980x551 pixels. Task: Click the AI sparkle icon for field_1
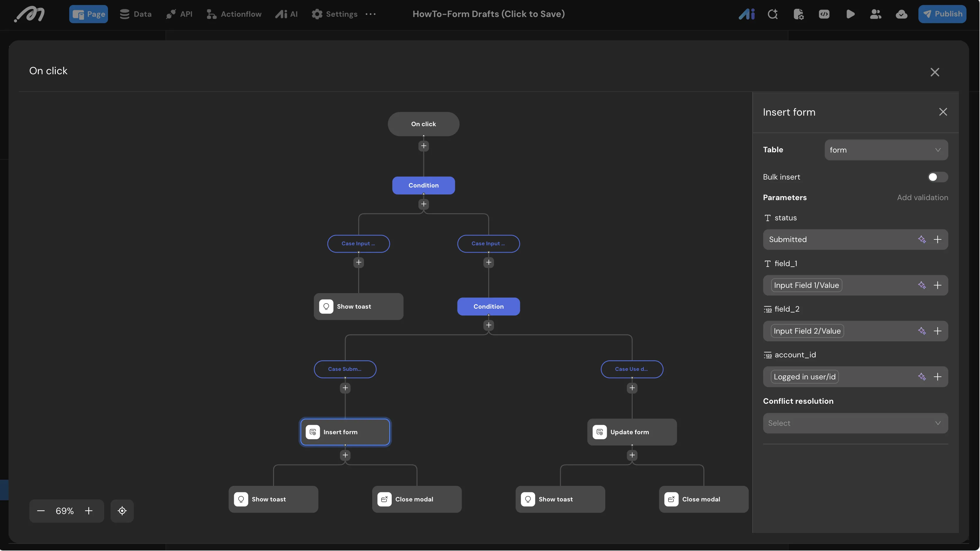pyautogui.click(x=922, y=285)
